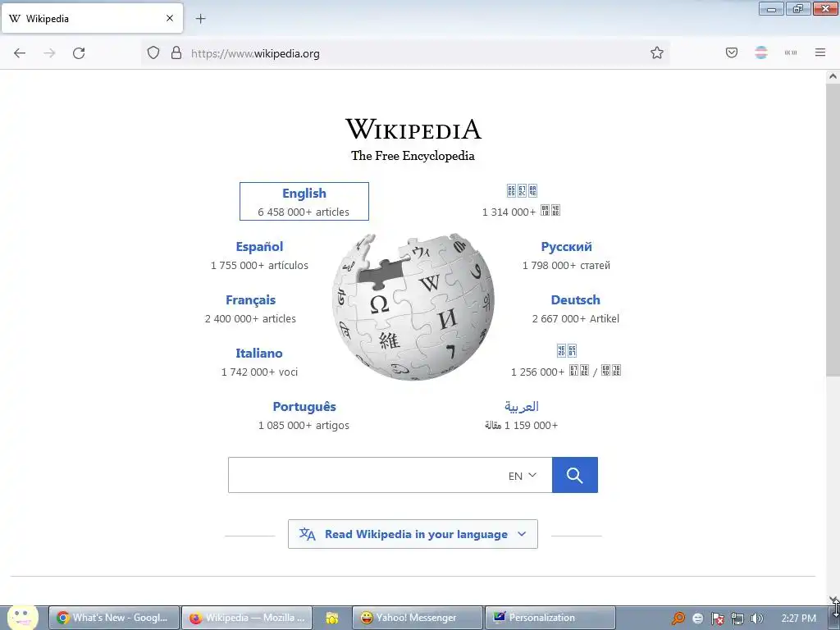Open the language link with 1 314 000+ articles

pyautogui.click(x=522, y=190)
